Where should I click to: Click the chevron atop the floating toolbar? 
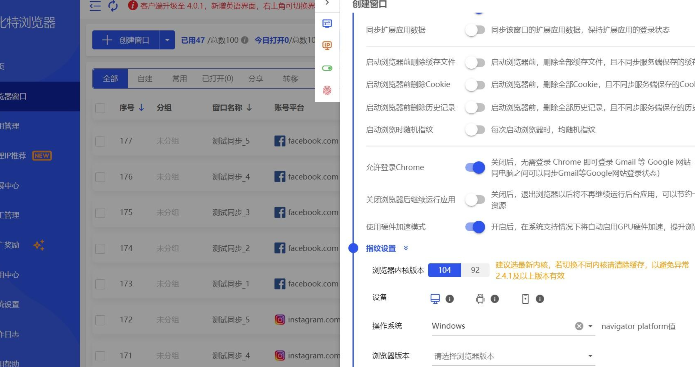pos(327,3)
